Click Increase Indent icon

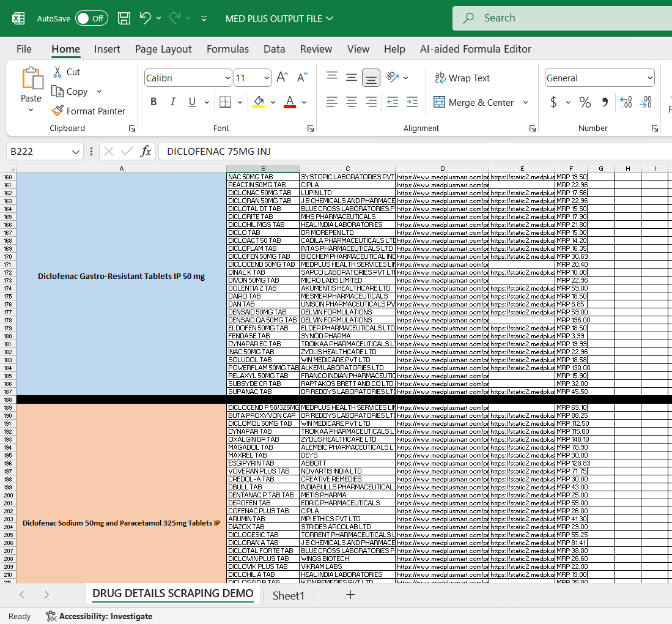coord(412,102)
